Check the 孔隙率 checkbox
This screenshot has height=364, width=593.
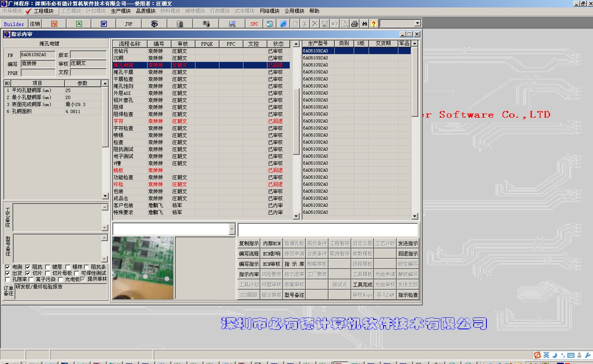click(x=7, y=279)
